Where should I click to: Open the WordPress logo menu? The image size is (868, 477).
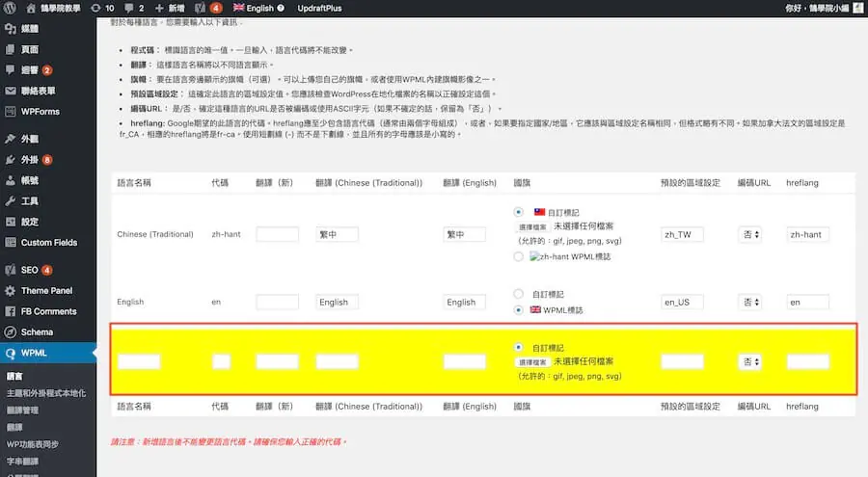pos(10,8)
